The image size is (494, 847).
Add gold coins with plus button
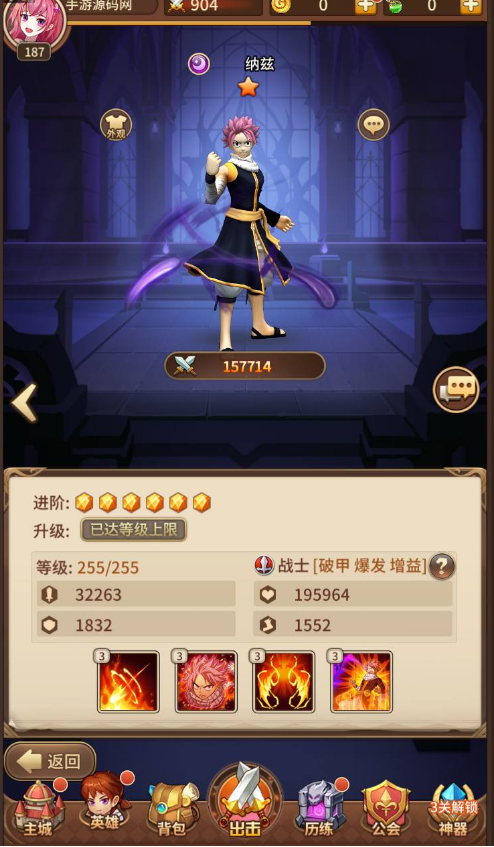pyautogui.click(x=366, y=6)
